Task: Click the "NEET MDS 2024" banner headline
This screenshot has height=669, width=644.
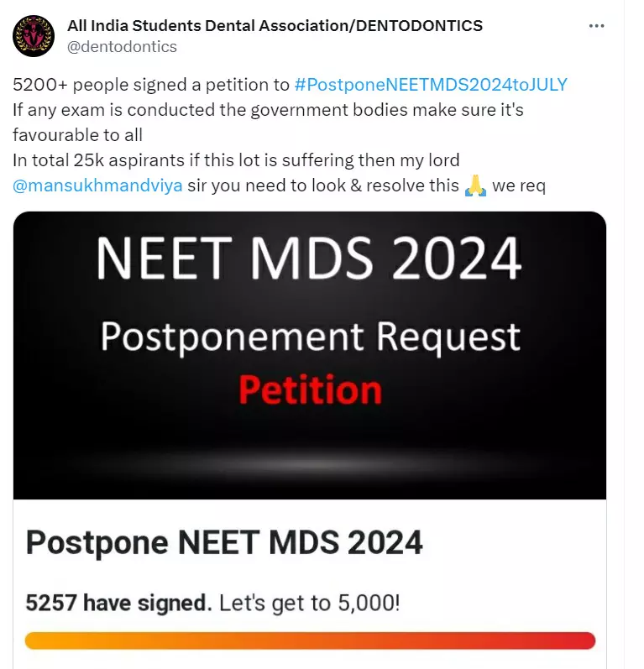Action: (309, 258)
